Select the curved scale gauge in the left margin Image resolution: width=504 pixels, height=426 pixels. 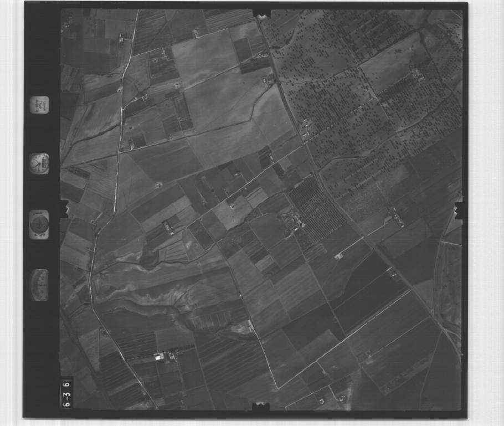pos(39,284)
